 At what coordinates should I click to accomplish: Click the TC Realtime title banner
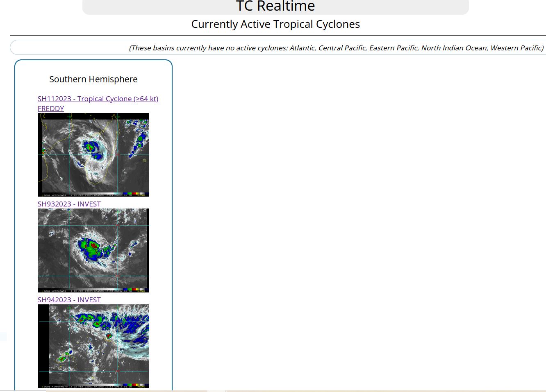[275, 7]
